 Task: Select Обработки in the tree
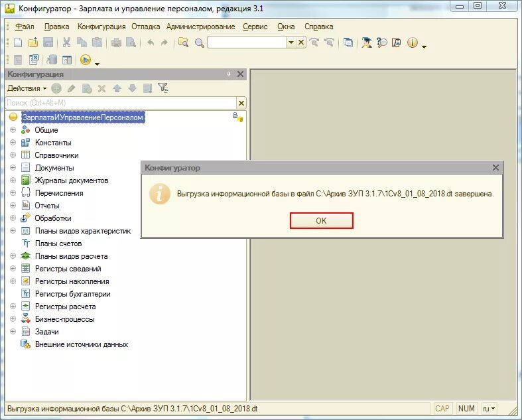[53, 218]
